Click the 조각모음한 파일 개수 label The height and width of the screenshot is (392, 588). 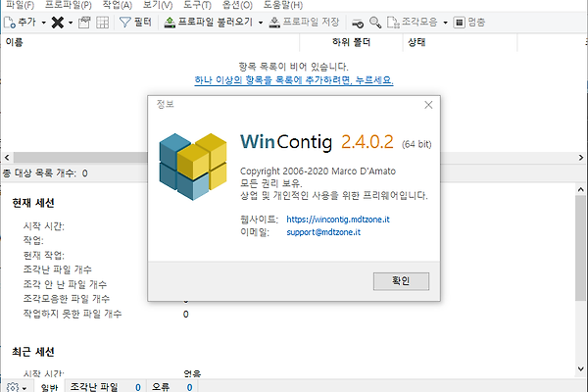(67, 299)
